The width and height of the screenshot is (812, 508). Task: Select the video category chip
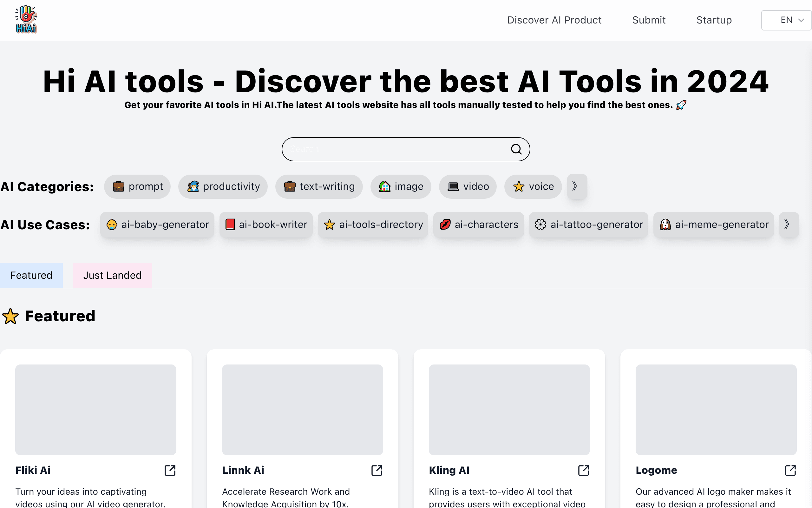pos(468,186)
